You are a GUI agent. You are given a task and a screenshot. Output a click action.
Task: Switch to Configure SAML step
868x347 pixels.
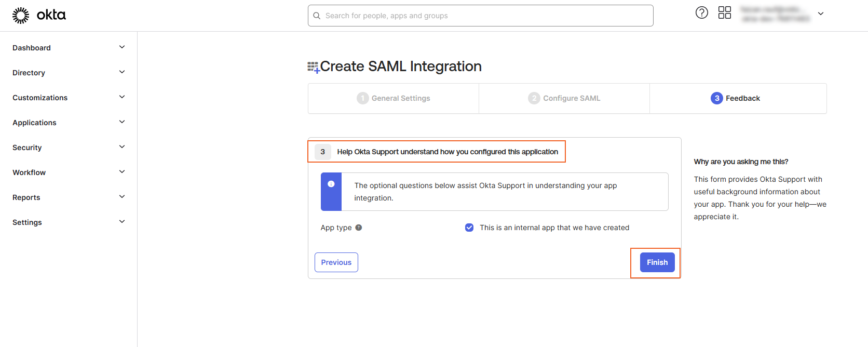coord(564,98)
